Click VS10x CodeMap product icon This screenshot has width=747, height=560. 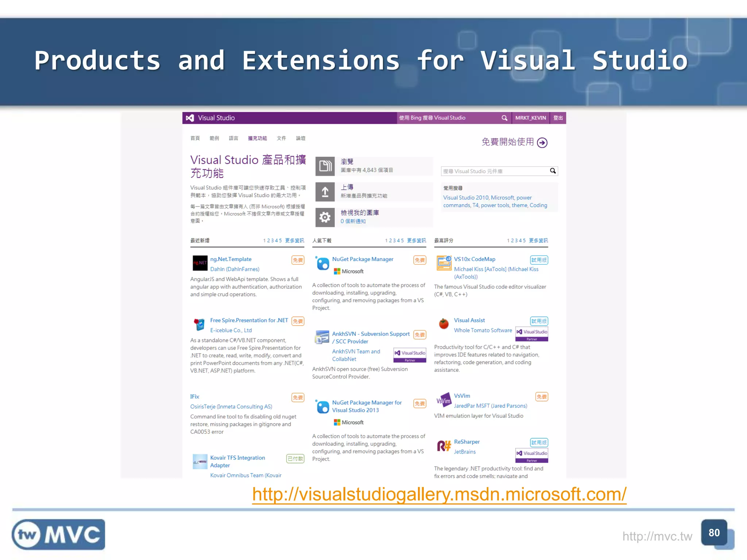tap(444, 263)
